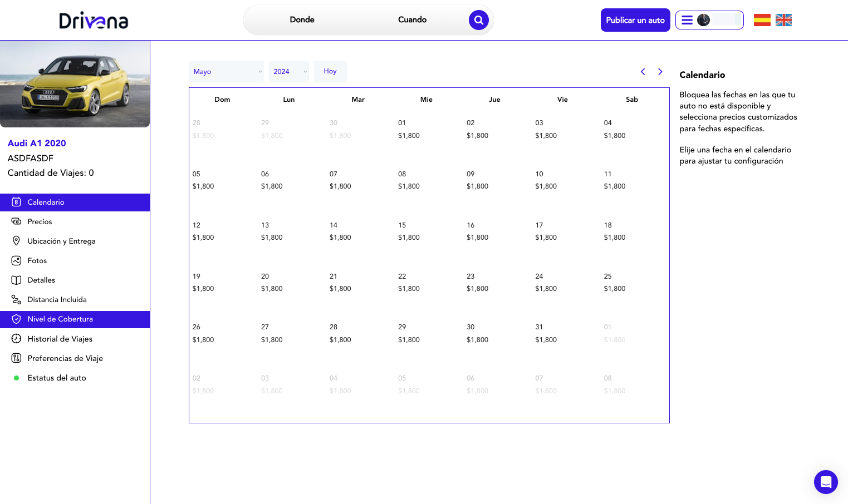Click the Donde search field
This screenshot has height=504, width=848.
pos(302,20)
